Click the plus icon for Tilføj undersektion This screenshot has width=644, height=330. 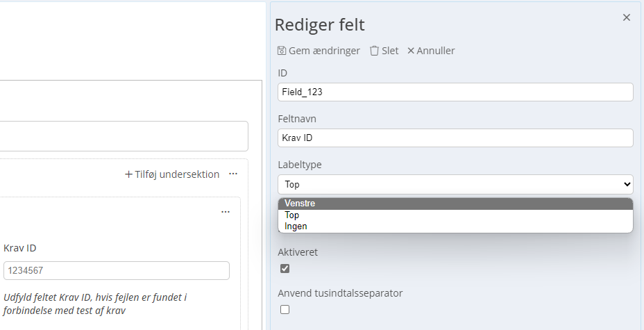pos(128,174)
